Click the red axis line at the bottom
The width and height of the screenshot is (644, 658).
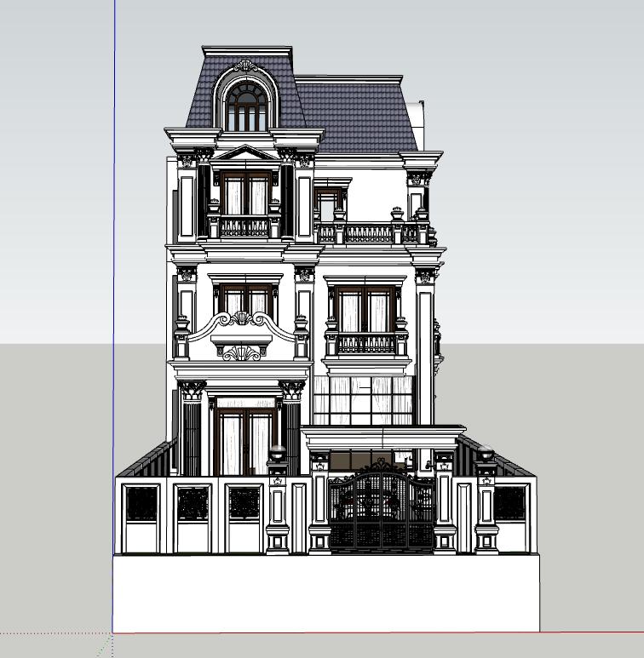point(588,632)
